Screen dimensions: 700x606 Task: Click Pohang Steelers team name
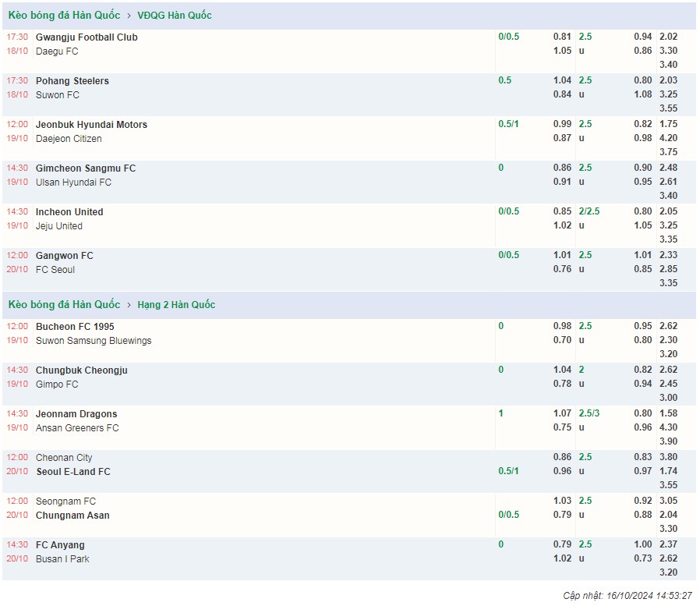(72, 81)
